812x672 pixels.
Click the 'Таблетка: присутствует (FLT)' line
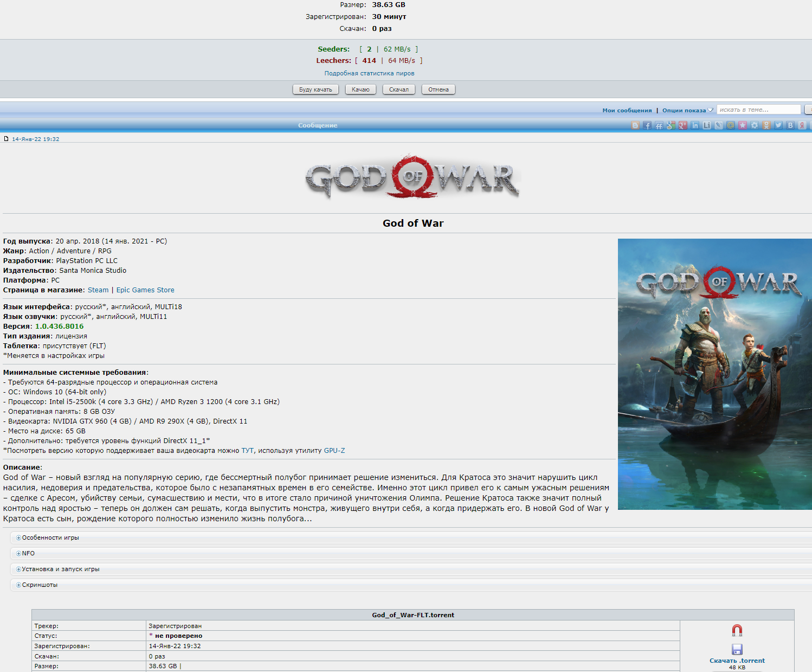pyautogui.click(x=55, y=346)
